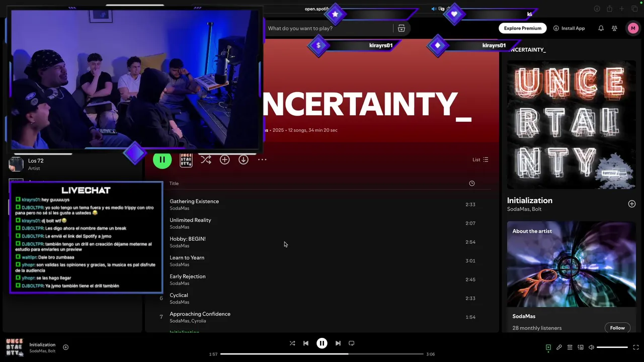Open new browser tab plus icon
Image resolution: width=644 pixels, height=362 pixels.
(x=622, y=9)
